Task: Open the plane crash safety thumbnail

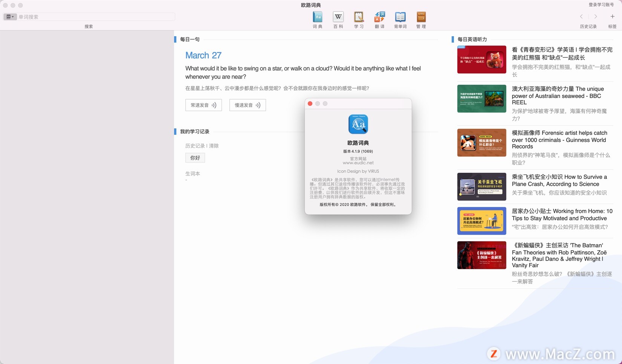Action: coord(481,187)
